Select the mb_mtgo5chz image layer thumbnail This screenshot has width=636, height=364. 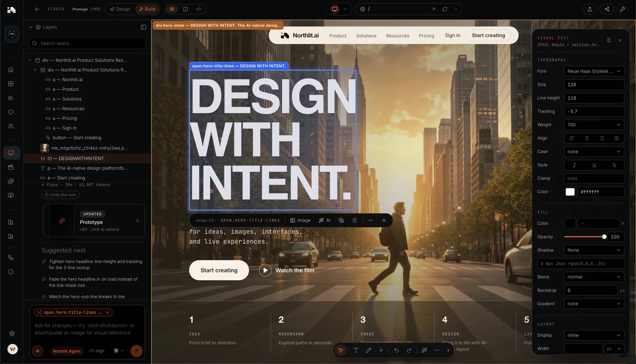(x=44, y=148)
